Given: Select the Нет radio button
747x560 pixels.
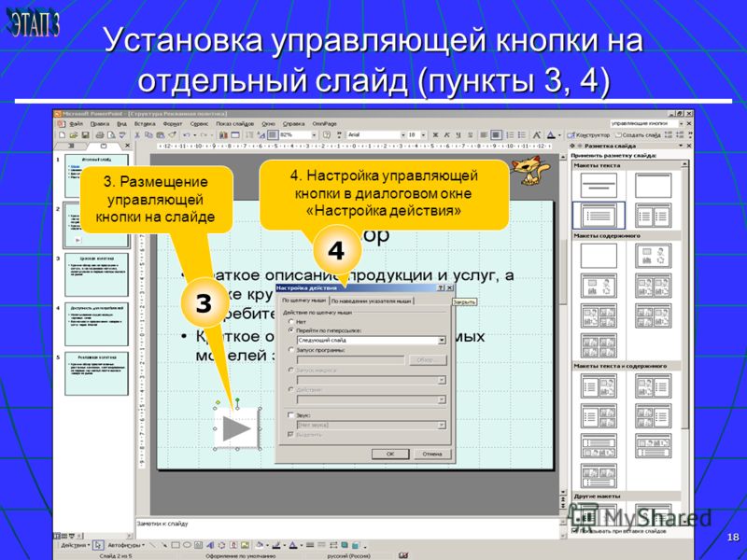Looking at the screenshot, I should coord(291,321).
